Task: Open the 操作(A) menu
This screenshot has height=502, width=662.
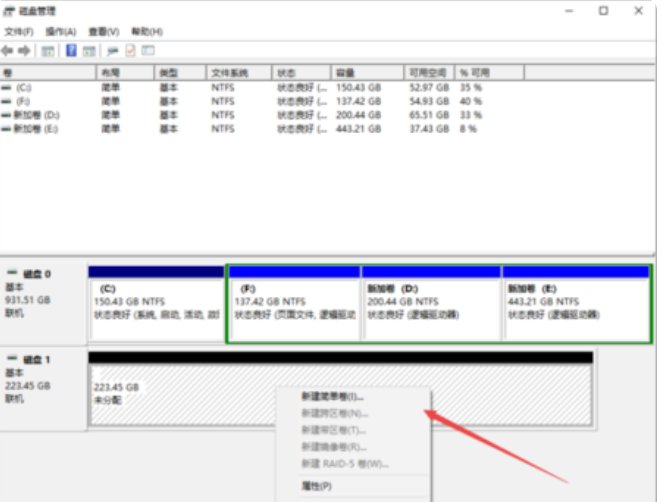Action: [x=61, y=32]
